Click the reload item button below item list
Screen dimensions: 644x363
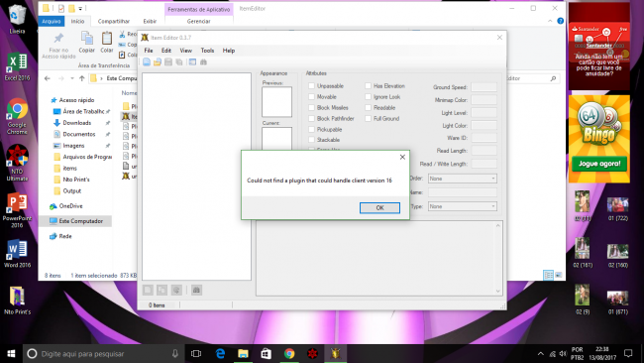(176, 290)
